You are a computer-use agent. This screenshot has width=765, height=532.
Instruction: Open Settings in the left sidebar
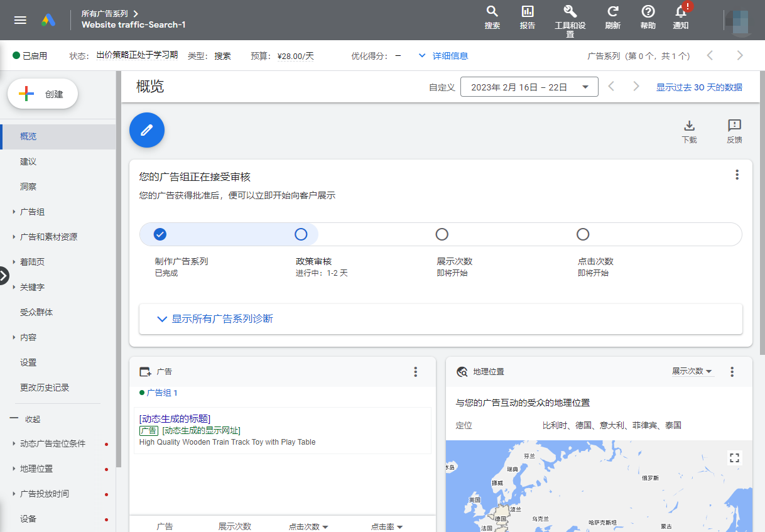click(28, 362)
